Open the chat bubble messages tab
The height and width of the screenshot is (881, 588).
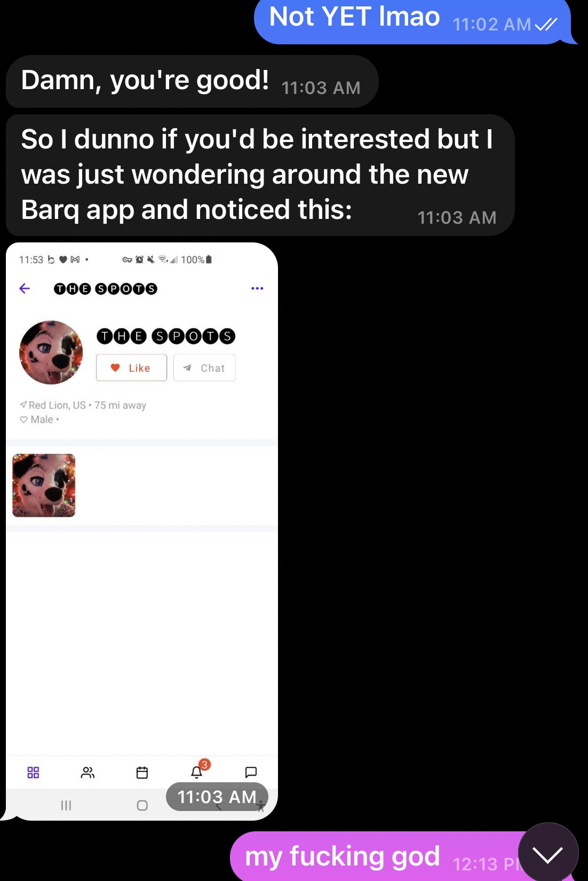coord(251,772)
